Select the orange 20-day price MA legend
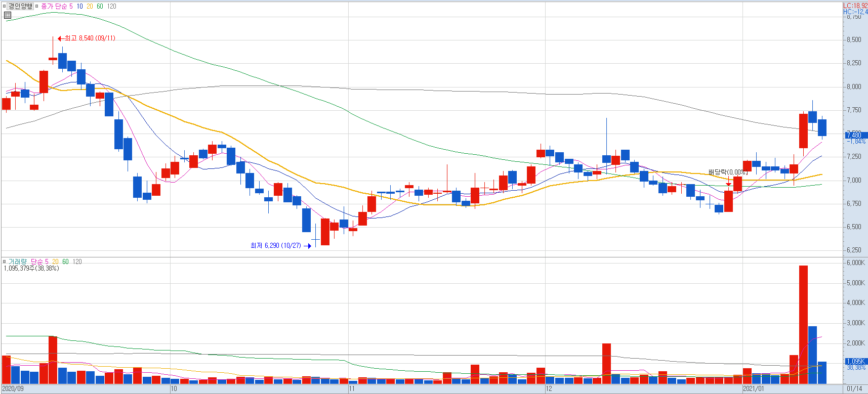Image resolution: width=868 pixels, height=394 pixels. [x=90, y=6]
